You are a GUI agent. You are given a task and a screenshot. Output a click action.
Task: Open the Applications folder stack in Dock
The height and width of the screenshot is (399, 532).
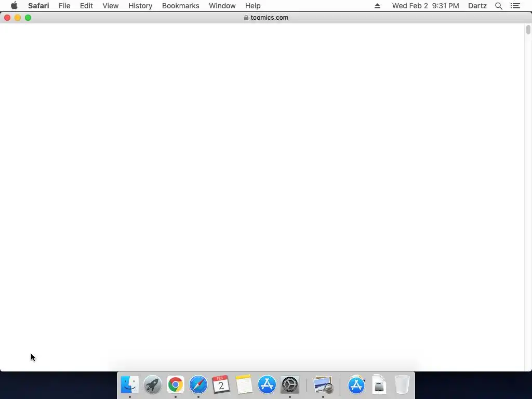click(x=356, y=384)
